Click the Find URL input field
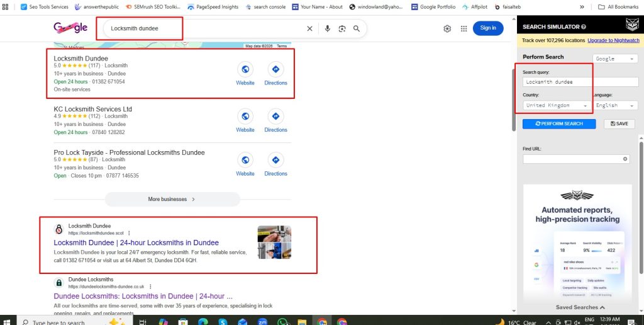The image size is (644, 325). click(576, 159)
